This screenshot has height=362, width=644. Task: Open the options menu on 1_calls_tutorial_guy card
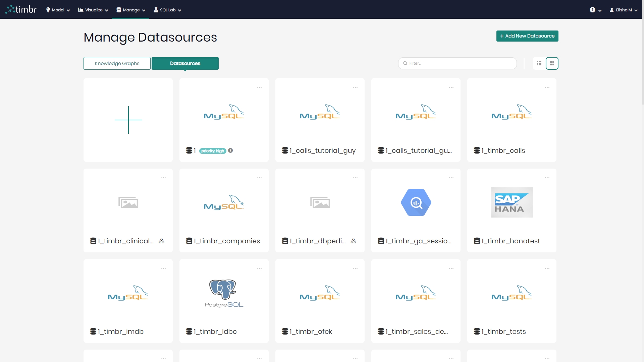pos(355,87)
